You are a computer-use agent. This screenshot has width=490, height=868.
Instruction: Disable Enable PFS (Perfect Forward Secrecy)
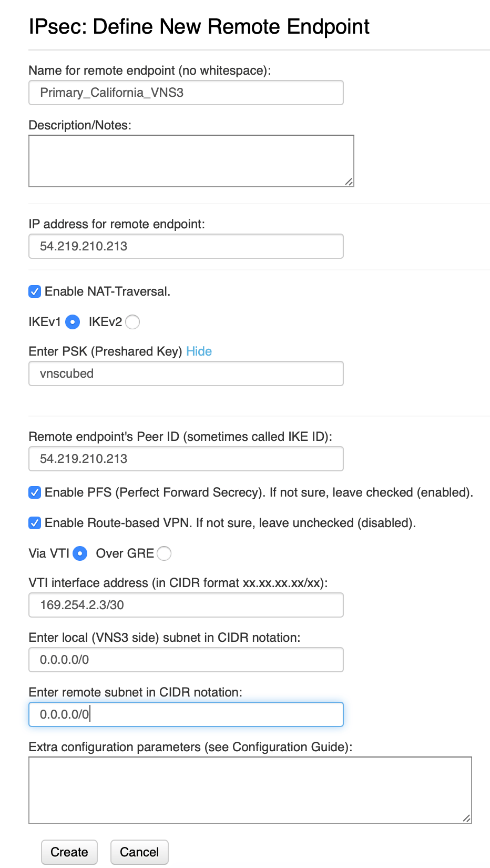(34, 492)
